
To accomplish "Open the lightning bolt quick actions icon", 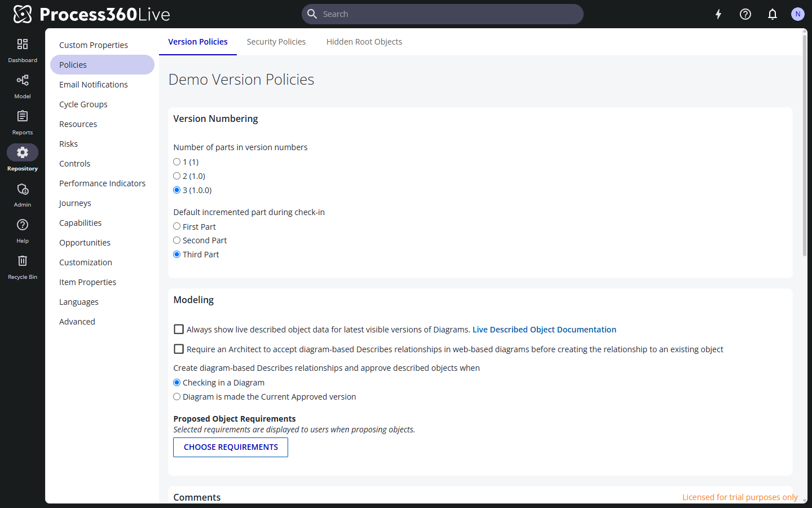I will click(x=718, y=14).
